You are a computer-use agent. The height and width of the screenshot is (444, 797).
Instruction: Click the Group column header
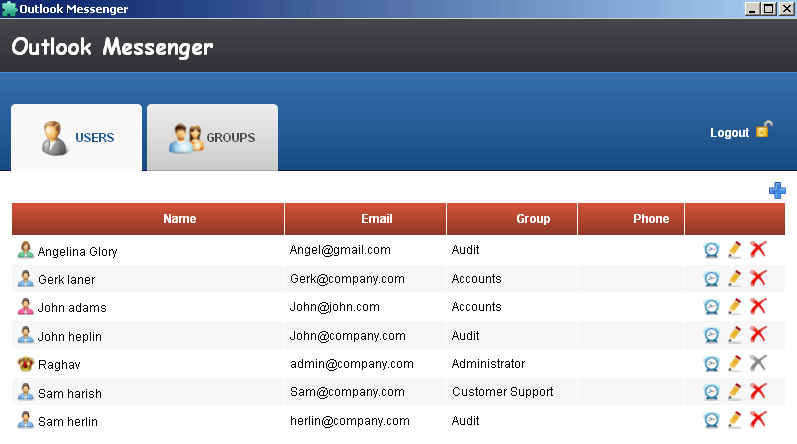coord(512,219)
